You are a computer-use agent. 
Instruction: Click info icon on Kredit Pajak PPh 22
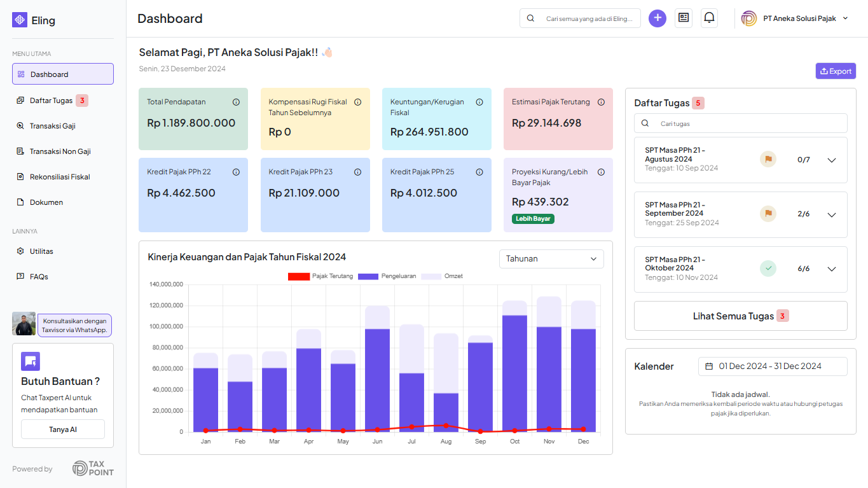(236, 172)
